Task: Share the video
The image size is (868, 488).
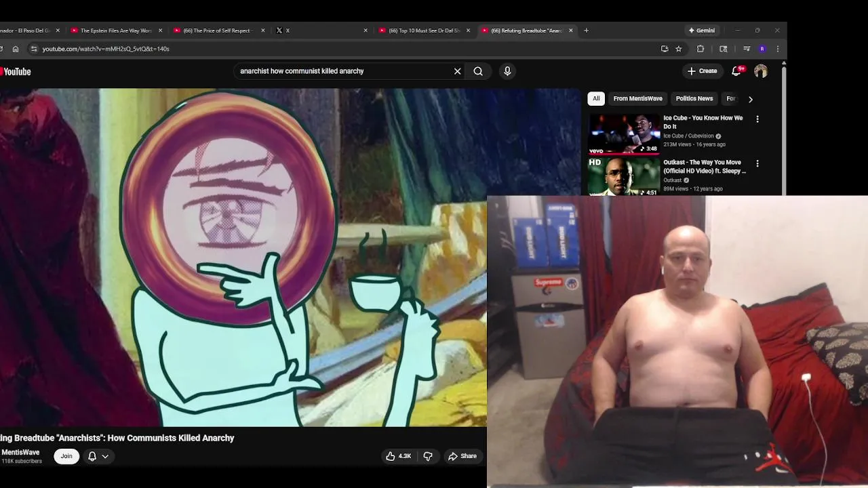Action: pos(462,456)
